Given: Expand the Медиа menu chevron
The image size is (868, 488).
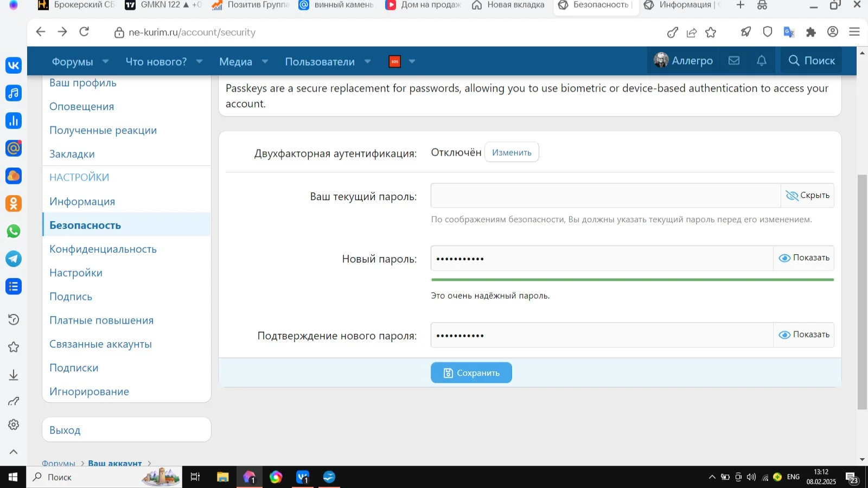Looking at the screenshot, I should pyautogui.click(x=265, y=61).
